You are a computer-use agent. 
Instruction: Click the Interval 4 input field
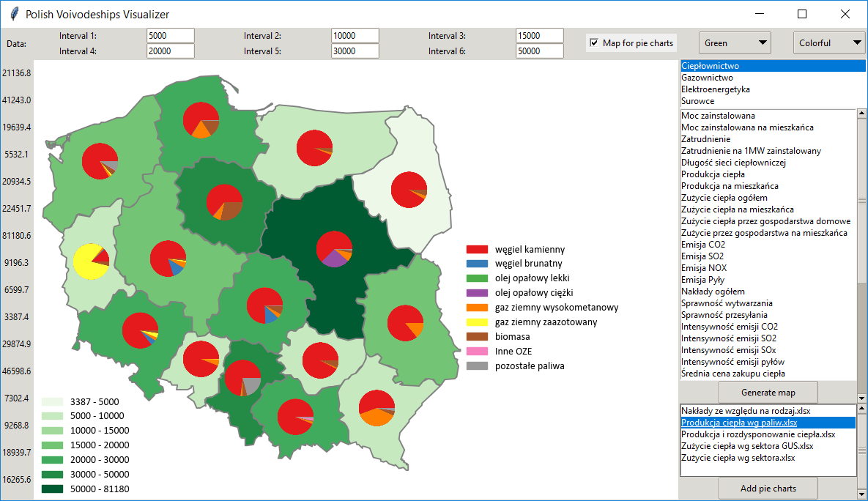point(171,51)
